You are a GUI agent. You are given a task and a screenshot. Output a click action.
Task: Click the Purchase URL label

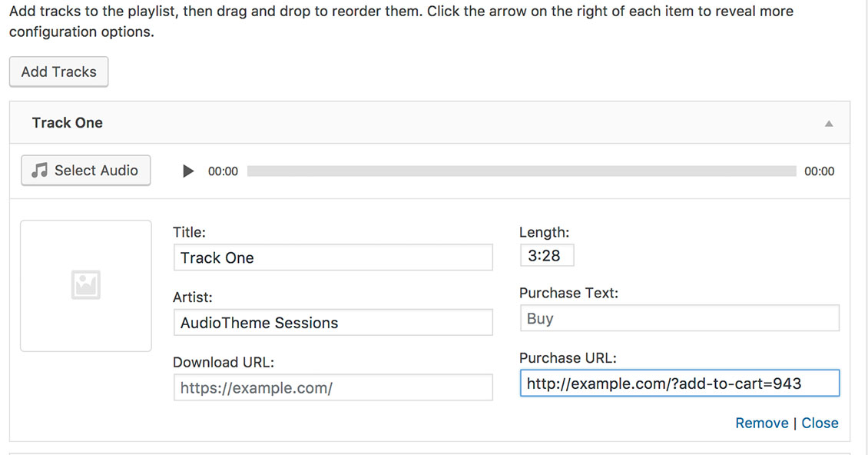tap(568, 358)
